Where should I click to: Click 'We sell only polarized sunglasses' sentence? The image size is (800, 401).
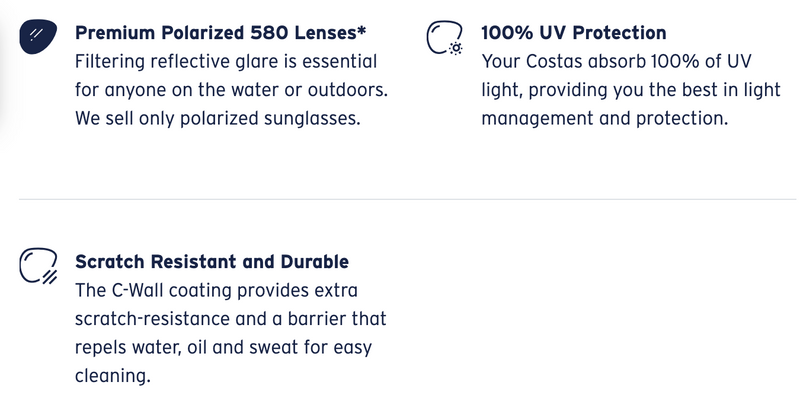click(218, 119)
